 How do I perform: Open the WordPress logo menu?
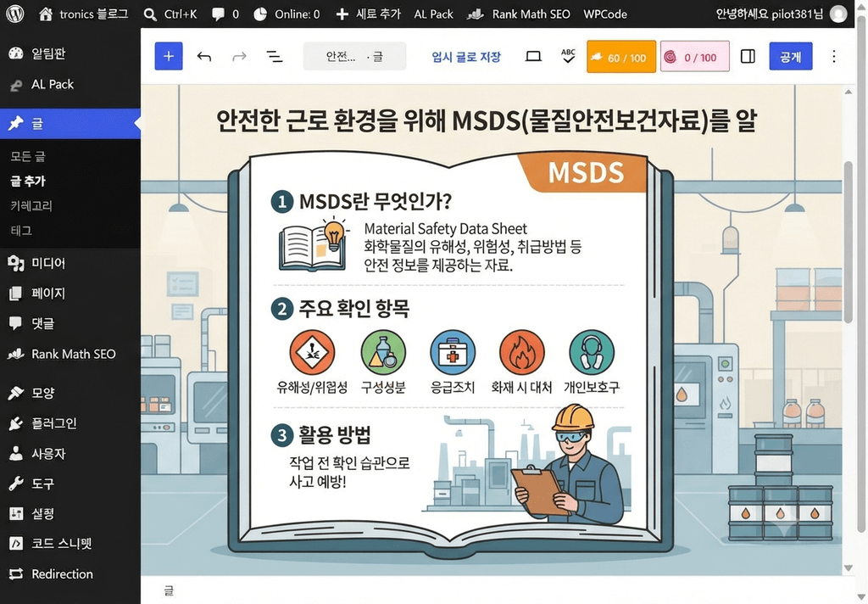pyautogui.click(x=15, y=14)
